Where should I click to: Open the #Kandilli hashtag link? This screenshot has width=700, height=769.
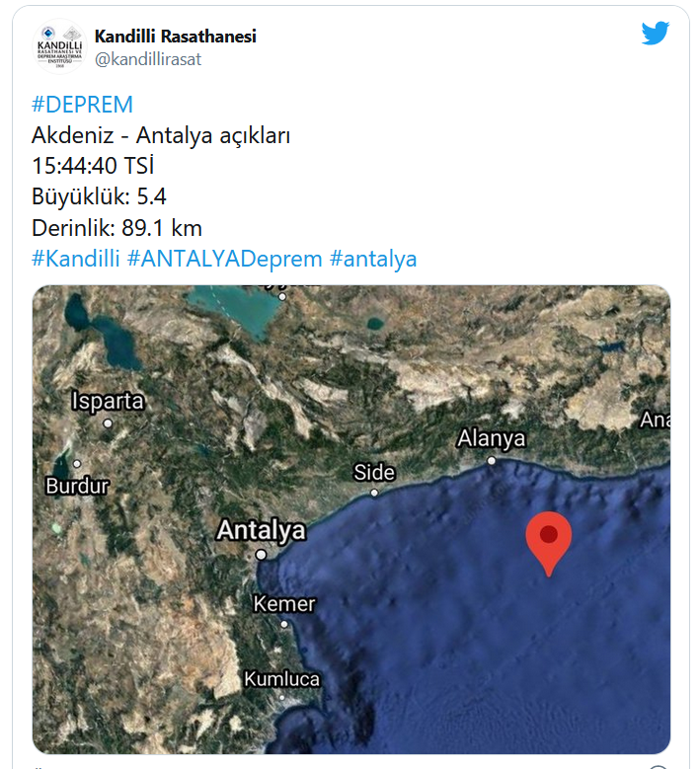(76, 259)
